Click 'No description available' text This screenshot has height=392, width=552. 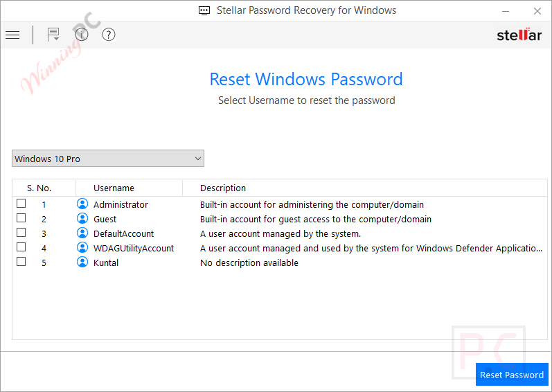pos(249,263)
